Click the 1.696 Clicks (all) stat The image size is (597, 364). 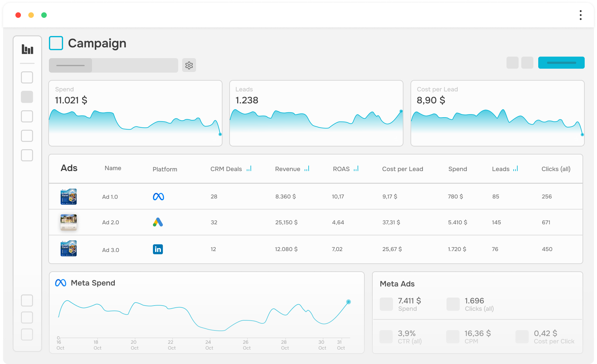click(470, 304)
